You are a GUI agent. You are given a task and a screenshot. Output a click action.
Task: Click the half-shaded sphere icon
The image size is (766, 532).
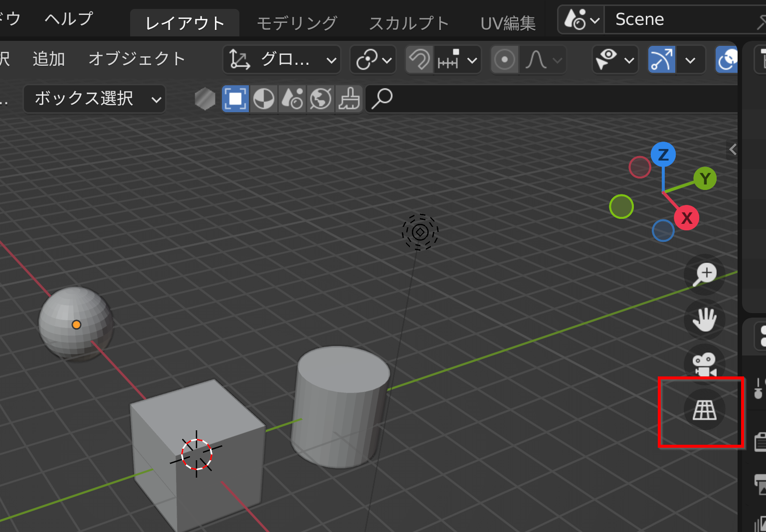[x=264, y=99]
